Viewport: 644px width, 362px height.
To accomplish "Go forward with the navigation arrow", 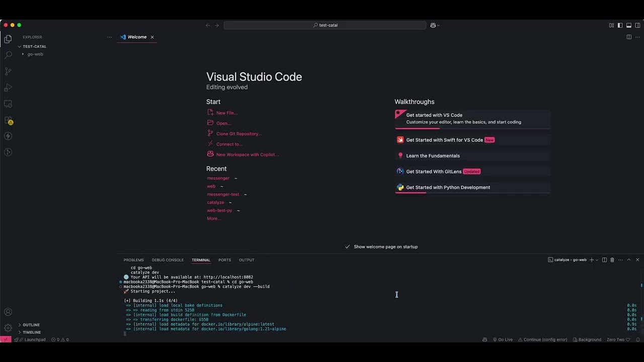I will point(217,25).
